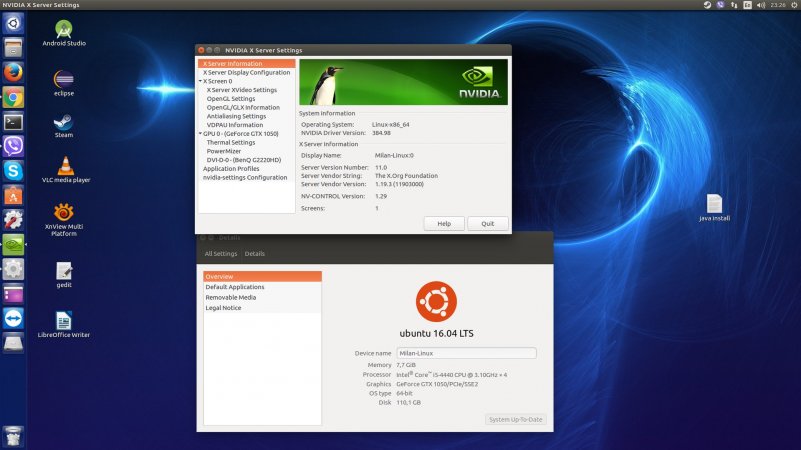Viewport: 801px width, 450px height.
Task: Open the network indicator in the top panel
Action: (x=734, y=5)
